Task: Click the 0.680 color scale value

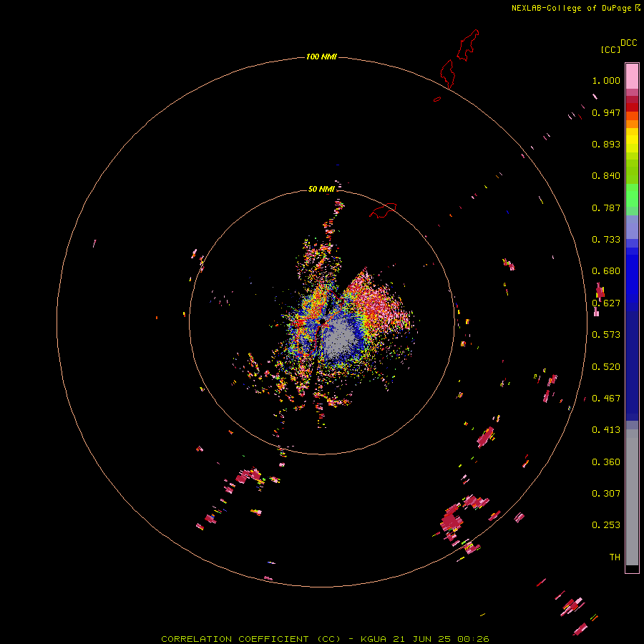Action: pyautogui.click(x=606, y=271)
